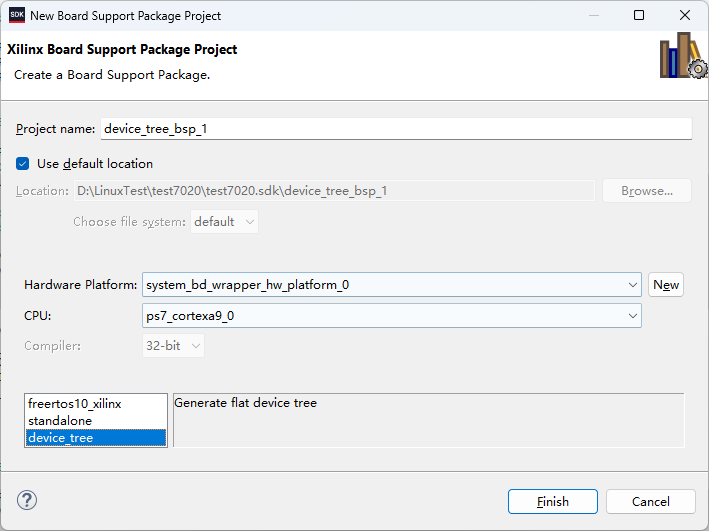Click the SDK icon in title bar

(x=17, y=16)
